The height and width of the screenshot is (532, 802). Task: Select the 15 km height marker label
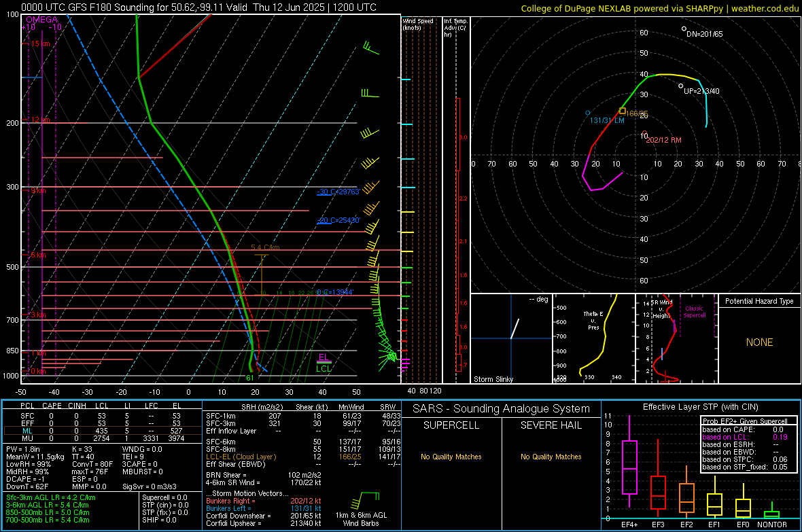(40, 43)
